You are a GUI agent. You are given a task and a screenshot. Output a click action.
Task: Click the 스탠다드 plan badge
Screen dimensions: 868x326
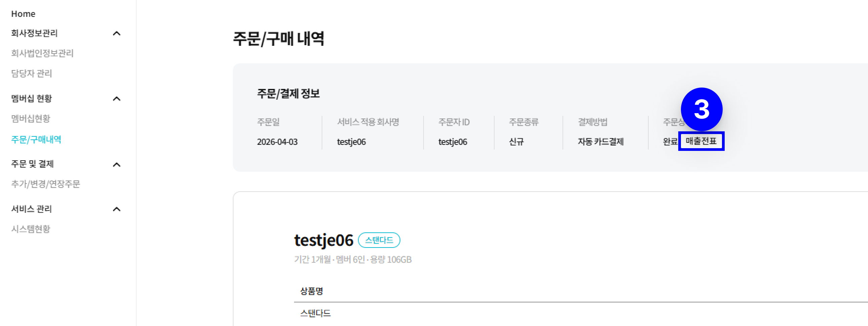tap(379, 240)
